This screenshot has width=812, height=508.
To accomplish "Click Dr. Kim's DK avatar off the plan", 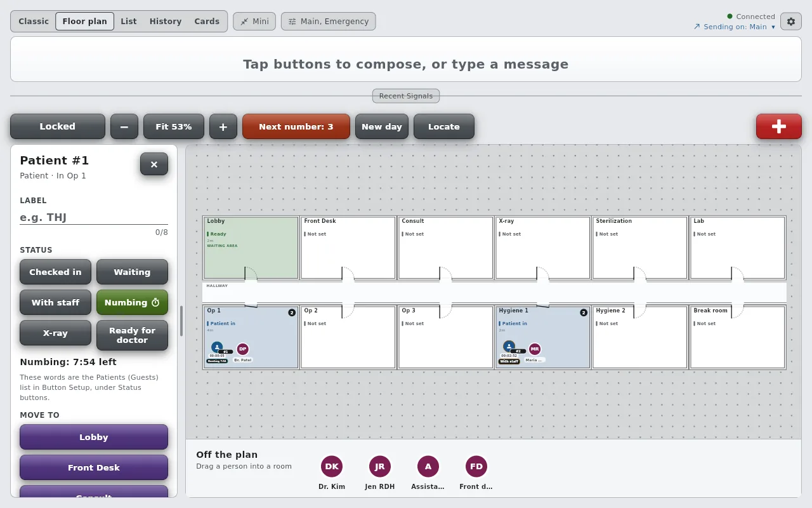I will pyautogui.click(x=332, y=467).
